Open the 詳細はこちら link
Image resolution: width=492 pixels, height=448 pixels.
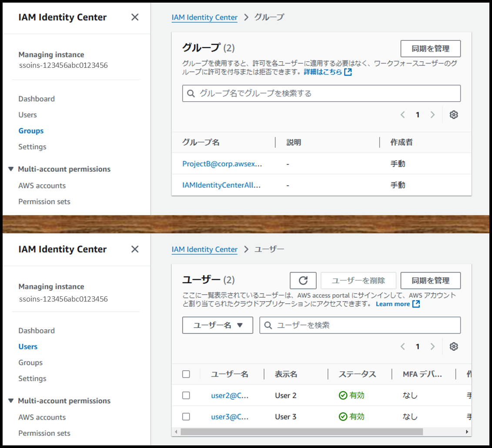[x=323, y=72]
